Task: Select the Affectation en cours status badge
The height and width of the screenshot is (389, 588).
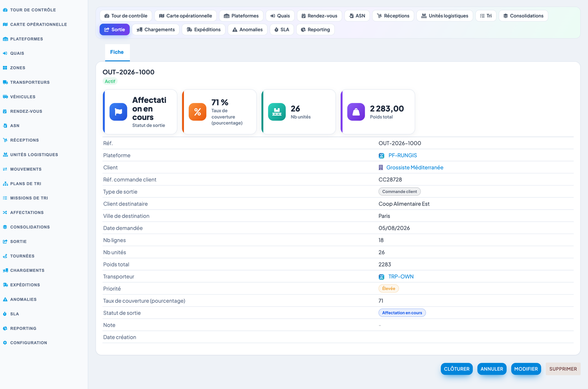Action: tap(402, 313)
